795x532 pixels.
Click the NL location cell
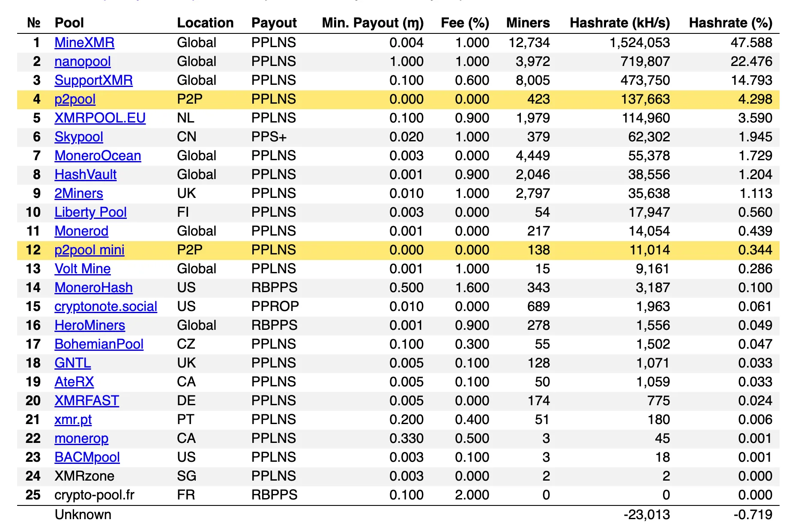[186, 118]
